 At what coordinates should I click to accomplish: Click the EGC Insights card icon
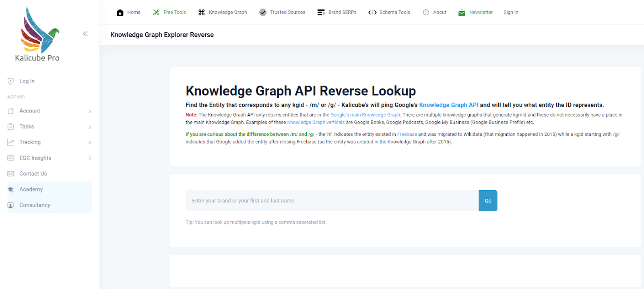(x=11, y=158)
